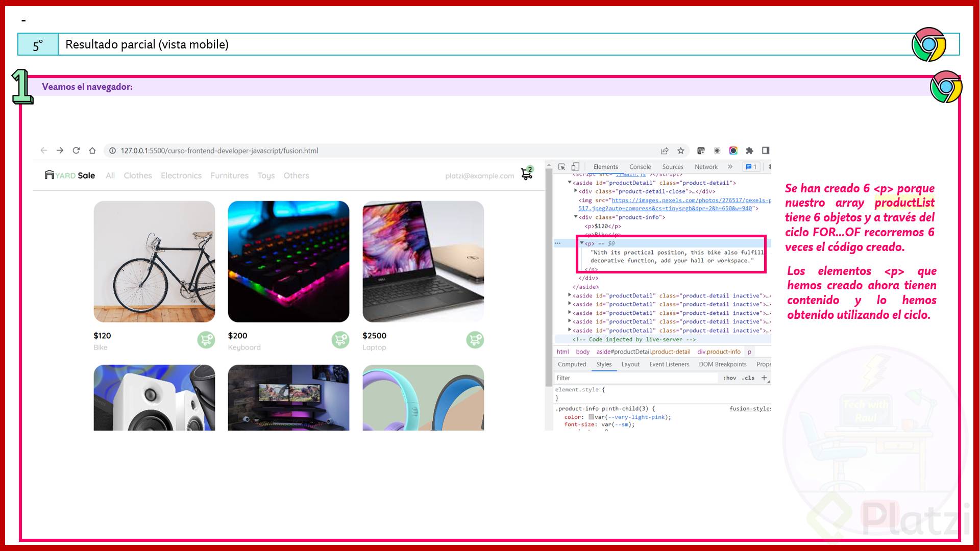Add the $2500 Laptop to cart
Viewport: 980px width, 551px height.
[x=475, y=340]
